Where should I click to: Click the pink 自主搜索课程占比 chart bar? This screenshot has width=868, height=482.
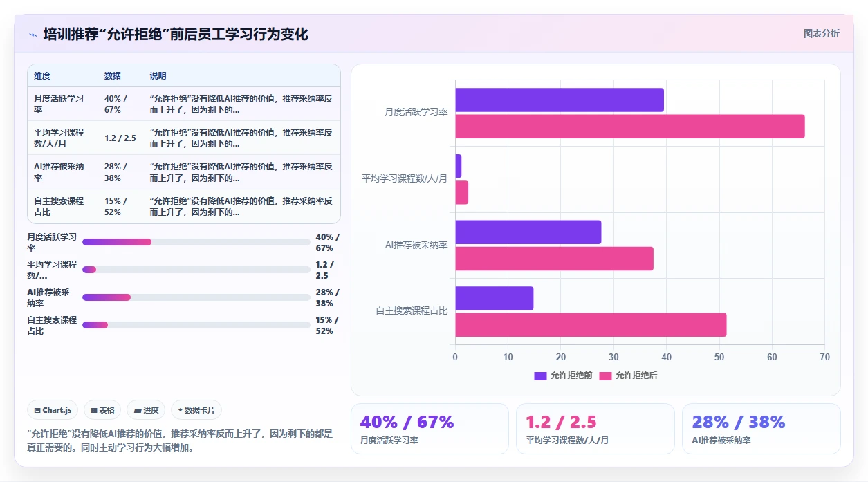click(591, 324)
